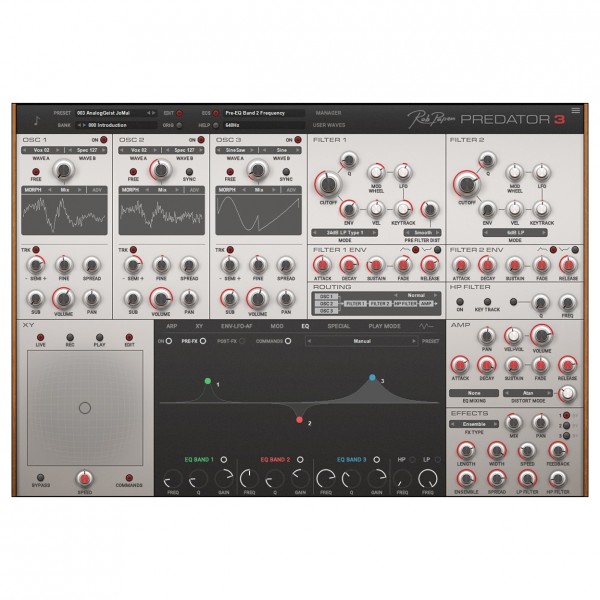Click next preset arrow beside AnalogGeist JoMal
600x600 pixels.
click(153, 113)
